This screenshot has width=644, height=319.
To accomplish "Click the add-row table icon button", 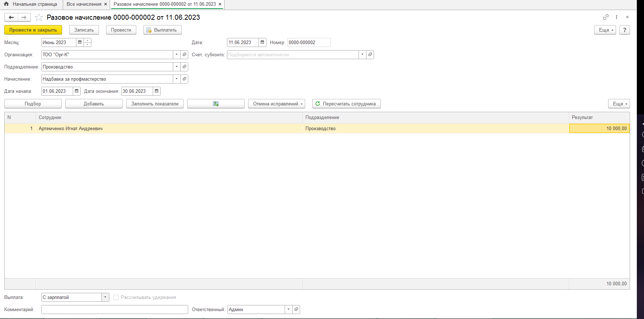I will point(216,104).
